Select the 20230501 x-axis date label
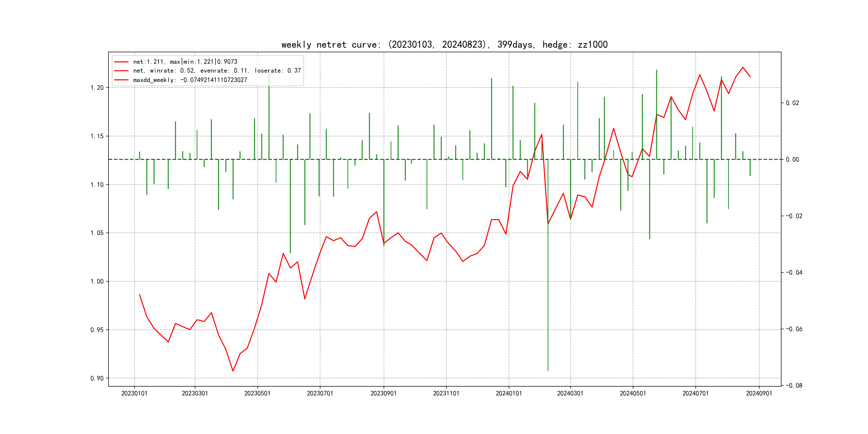The width and height of the screenshot is (868, 434). point(257,393)
